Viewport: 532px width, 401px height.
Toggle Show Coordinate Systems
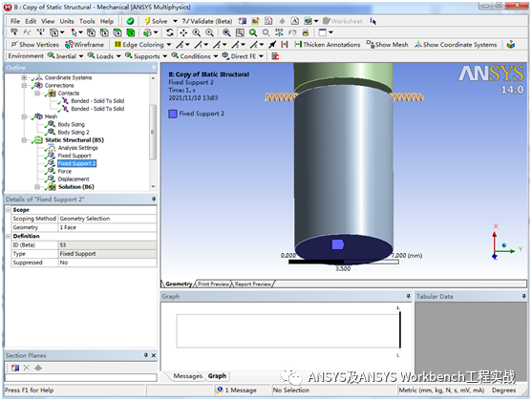[x=456, y=45]
